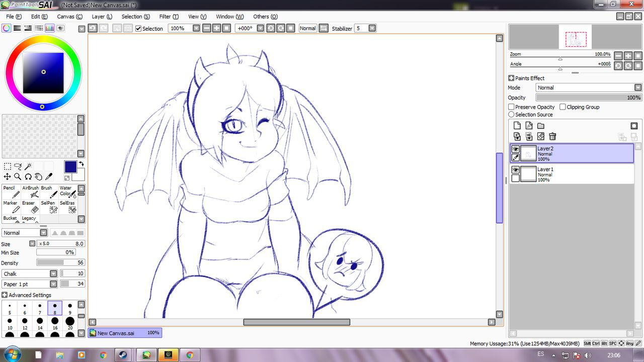
Task: Swap foreground and background colors arrow
Action: (81, 164)
